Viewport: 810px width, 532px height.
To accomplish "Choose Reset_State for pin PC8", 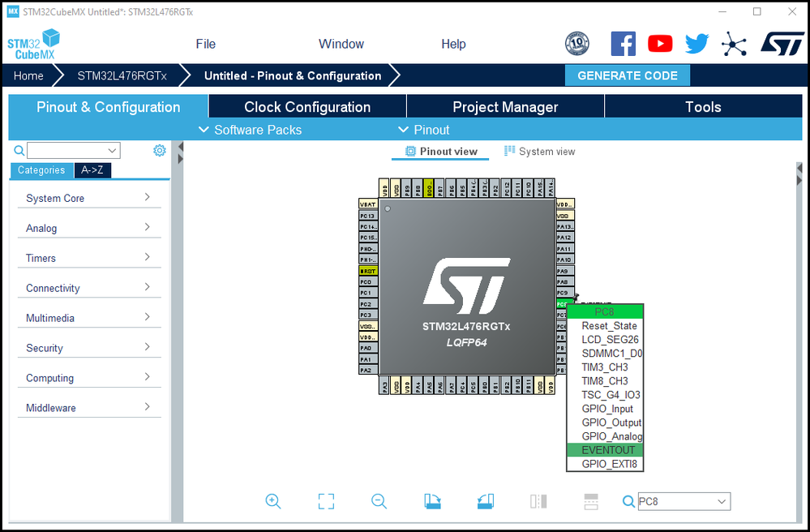I will [x=605, y=325].
